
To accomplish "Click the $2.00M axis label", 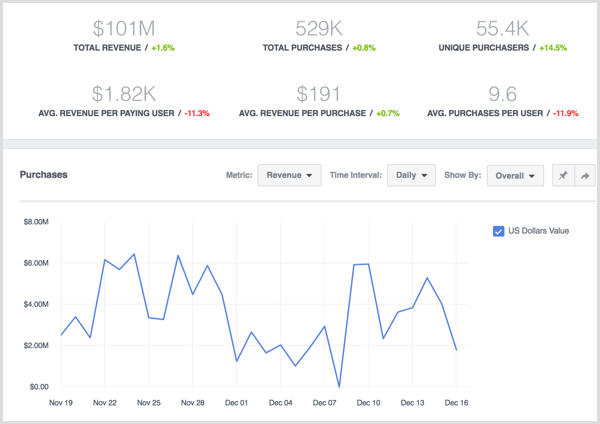I will pyautogui.click(x=36, y=346).
